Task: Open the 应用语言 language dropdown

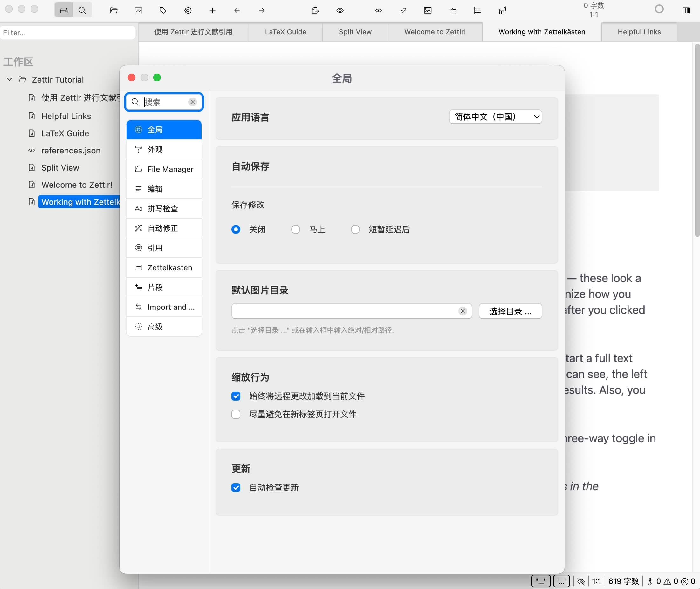Action: pos(495,117)
